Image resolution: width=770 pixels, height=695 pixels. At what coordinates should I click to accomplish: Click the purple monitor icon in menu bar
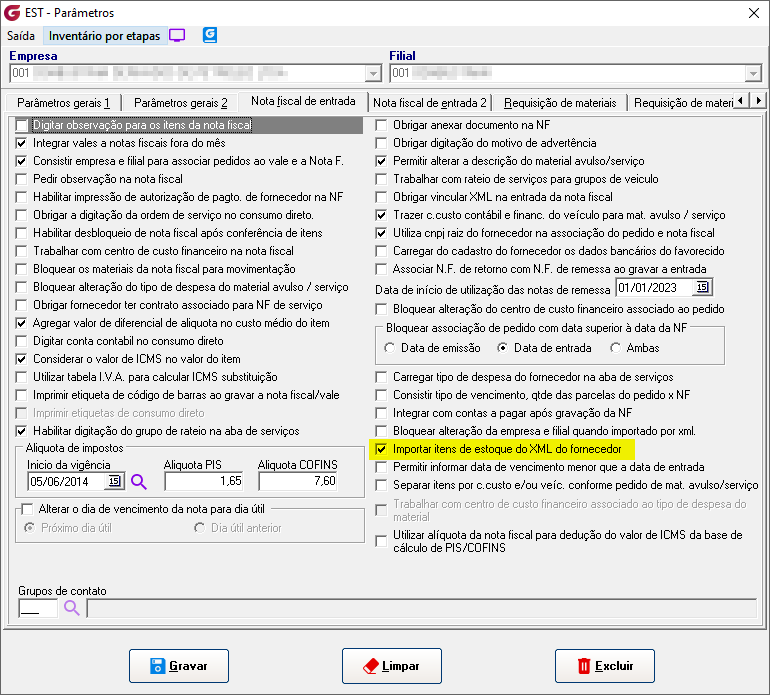pyautogui.click(x=177, y=35)
